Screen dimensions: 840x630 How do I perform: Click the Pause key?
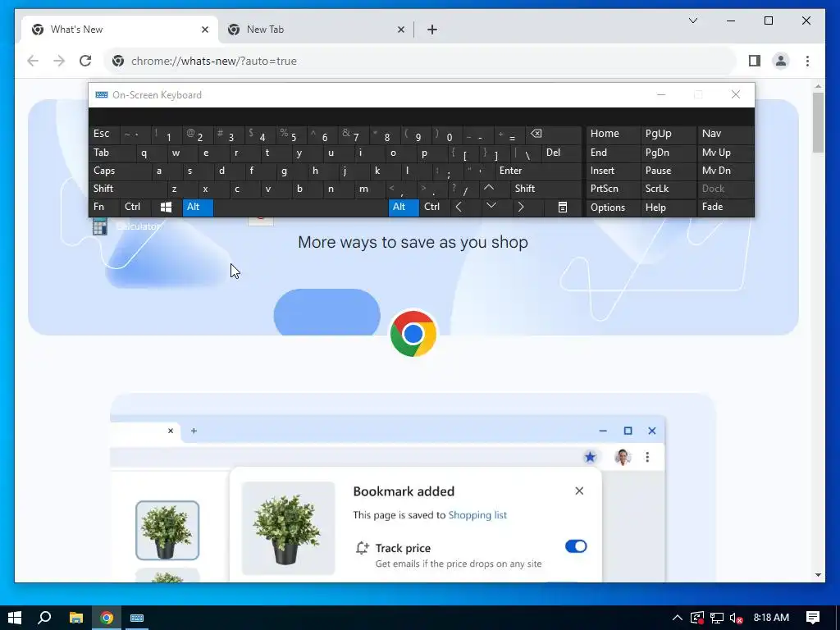click(x=668, y=171)
